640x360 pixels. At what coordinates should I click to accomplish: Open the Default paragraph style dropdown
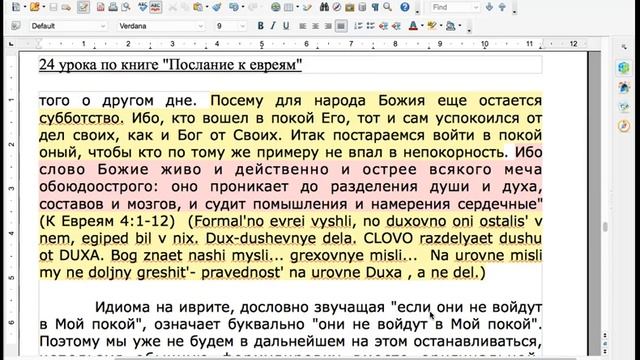pyautogui.click(x=103, y=26)
